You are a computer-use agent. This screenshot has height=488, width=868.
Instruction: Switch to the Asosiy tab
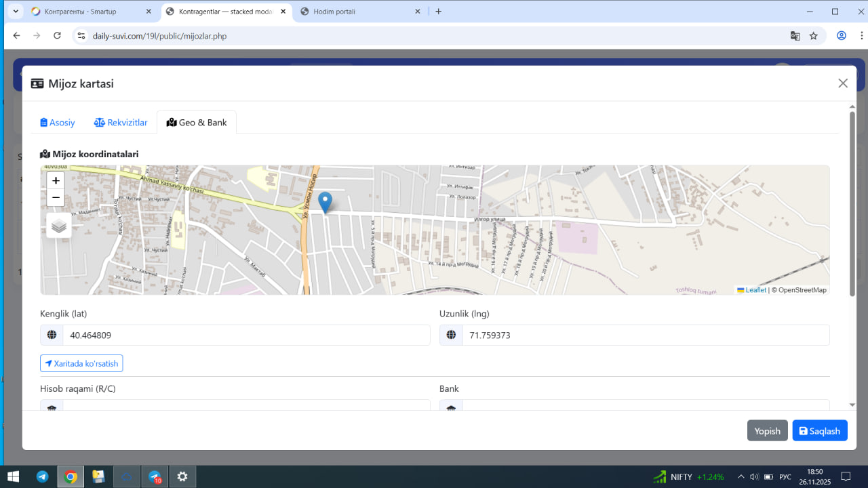(58, 123)
